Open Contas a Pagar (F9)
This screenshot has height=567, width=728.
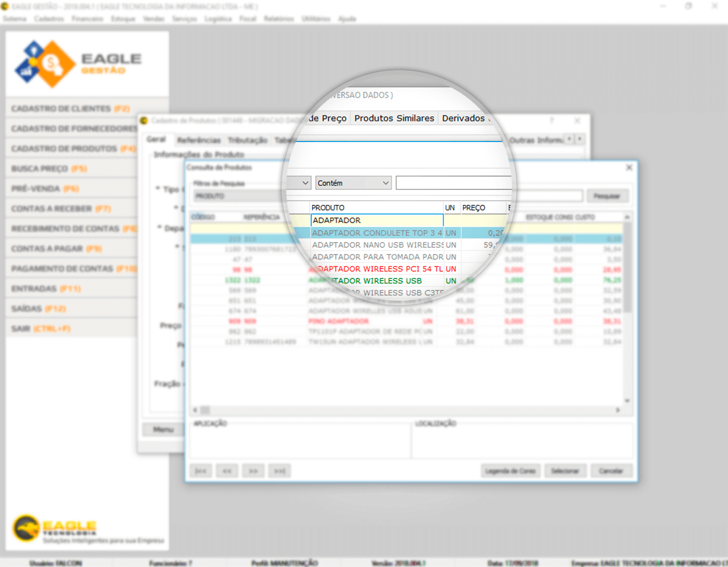click(x=71, y=248)
